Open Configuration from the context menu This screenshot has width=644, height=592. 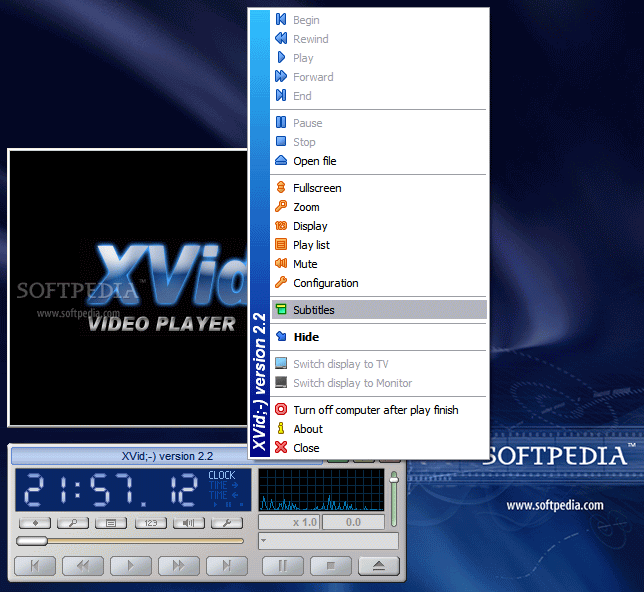378,283
